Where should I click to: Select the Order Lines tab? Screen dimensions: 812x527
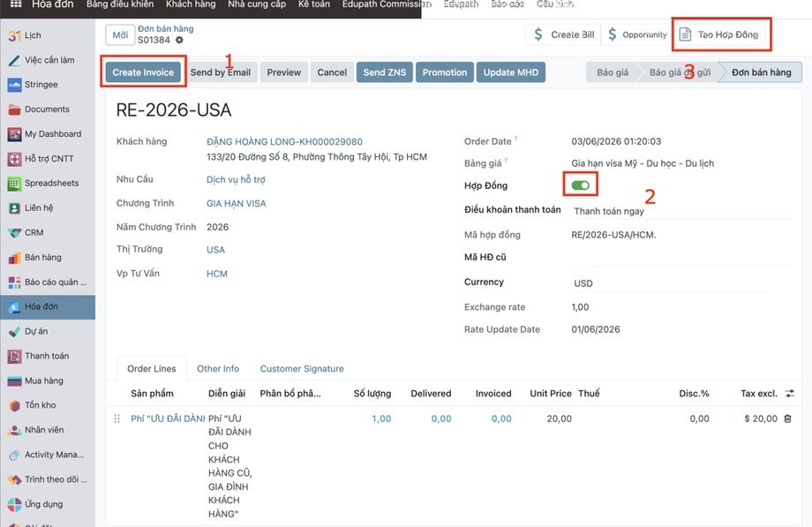[152, 369]
